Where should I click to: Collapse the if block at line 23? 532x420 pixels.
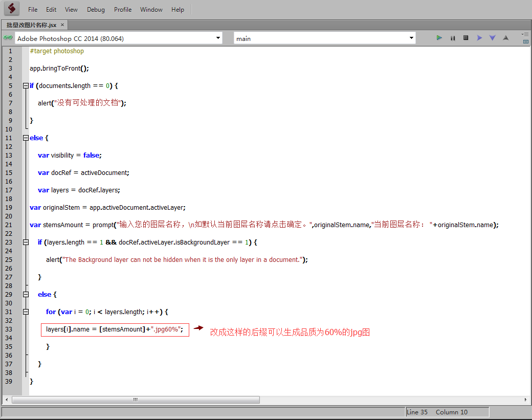(26, 242)
